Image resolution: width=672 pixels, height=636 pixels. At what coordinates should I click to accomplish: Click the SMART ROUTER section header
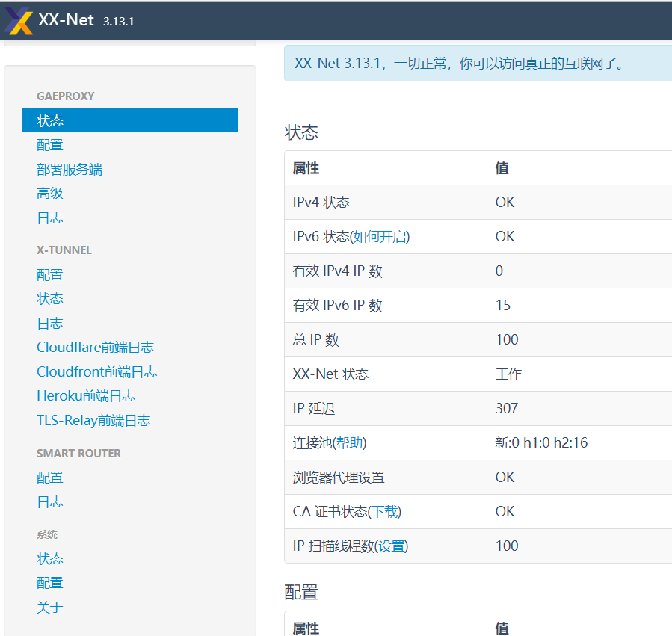pyautogui.click(x=78, y=453)
